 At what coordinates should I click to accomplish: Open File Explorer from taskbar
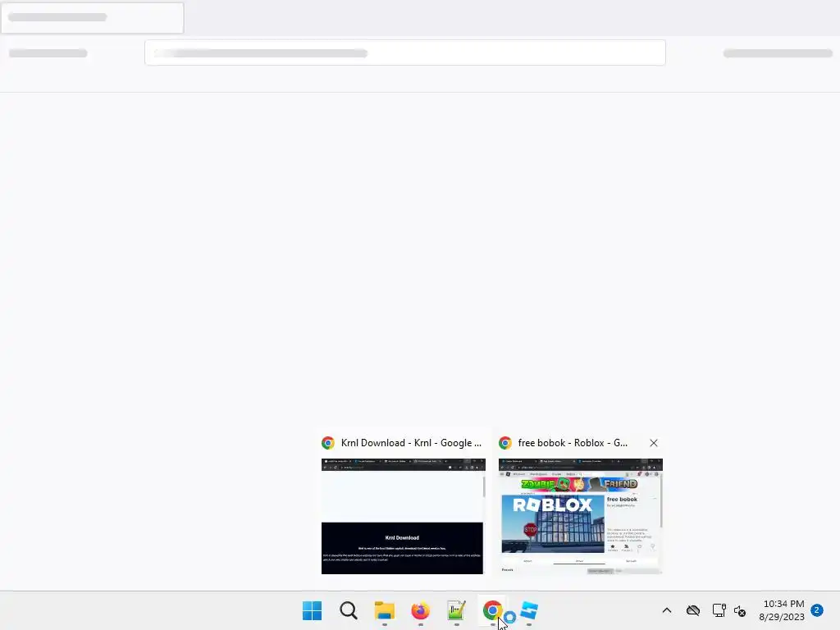tap(384, 610)
